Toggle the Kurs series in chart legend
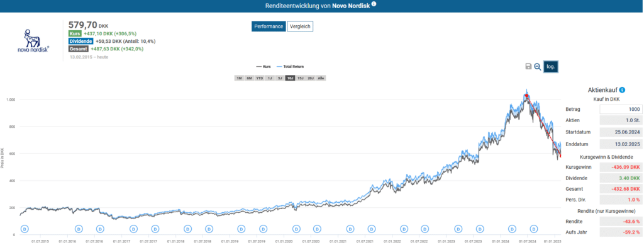Image resolution: width=644 pixels, height=245 pixels. 264,66
